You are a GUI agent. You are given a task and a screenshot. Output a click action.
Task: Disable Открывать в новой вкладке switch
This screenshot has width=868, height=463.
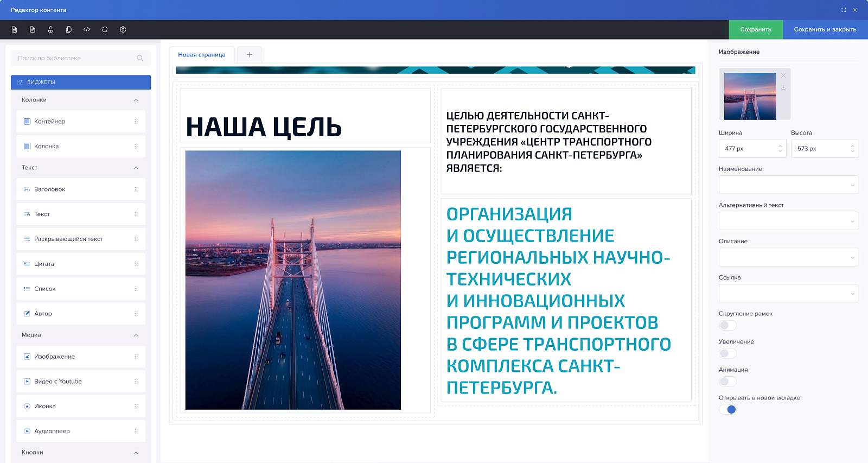(x=727, y=409)
